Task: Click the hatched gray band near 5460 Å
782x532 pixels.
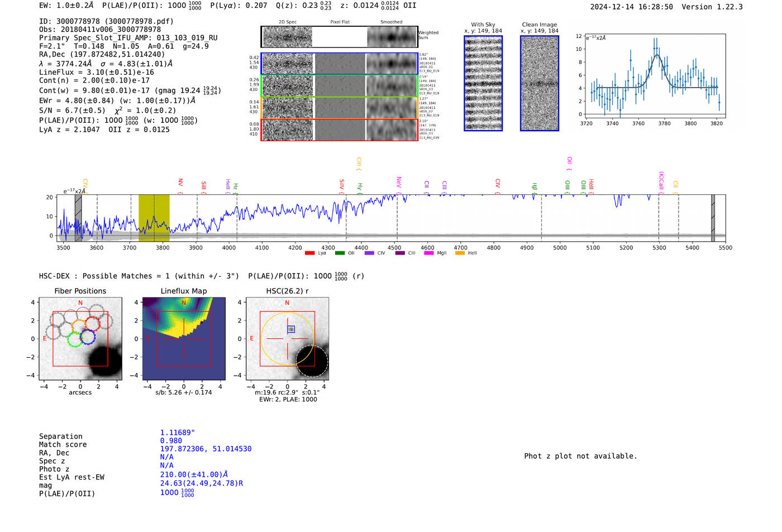Action: (x=713, y=218)
